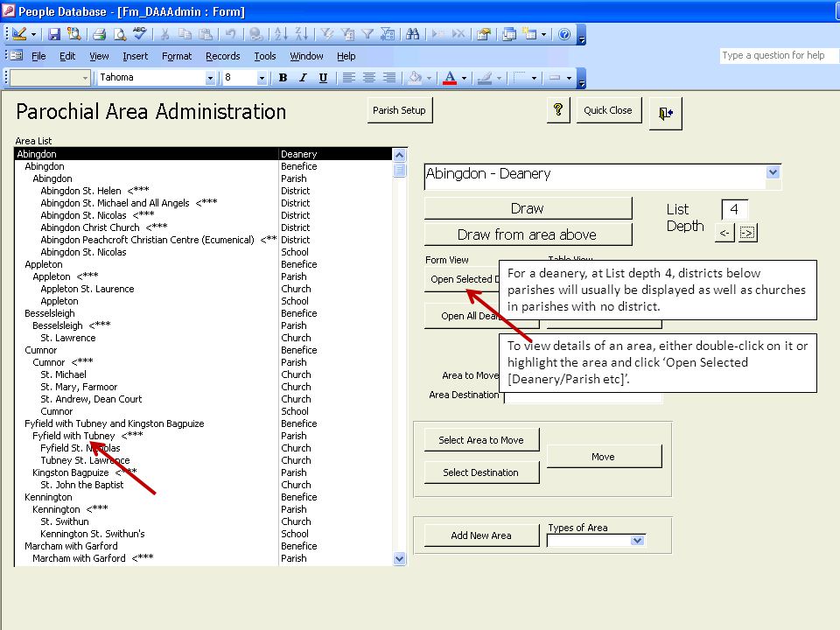Click the Copy icon
The height and width of the screenshot is (630, 840).
click(x=185, y=34)
